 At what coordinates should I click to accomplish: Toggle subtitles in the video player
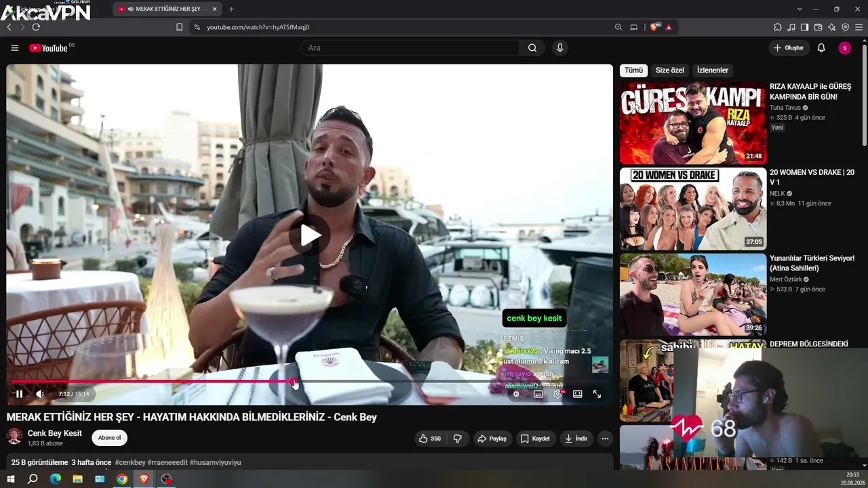[x=538, y=394]
